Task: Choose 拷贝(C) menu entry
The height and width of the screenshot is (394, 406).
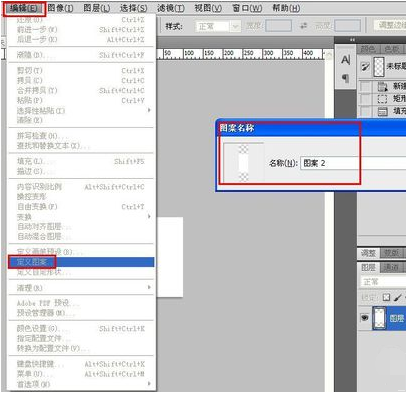Action: (x=81, y=81)
